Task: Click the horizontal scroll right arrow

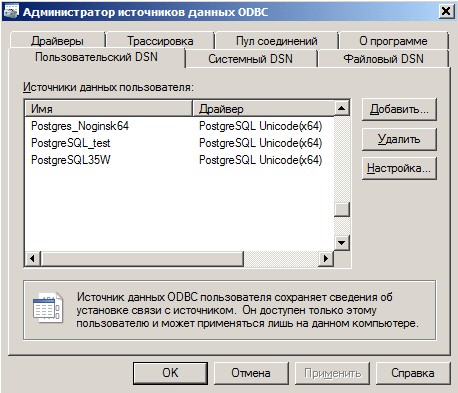Action: pyautogui.click(x=326, y=258)
